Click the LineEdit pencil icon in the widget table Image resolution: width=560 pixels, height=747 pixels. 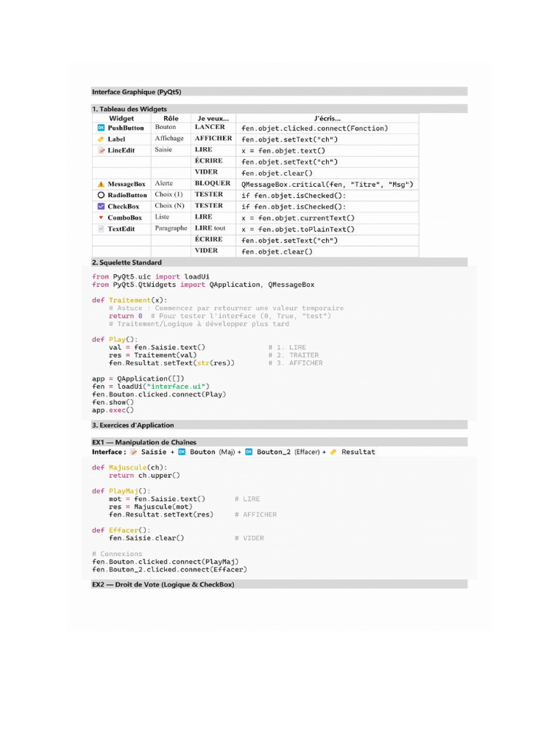pos(101,150)
